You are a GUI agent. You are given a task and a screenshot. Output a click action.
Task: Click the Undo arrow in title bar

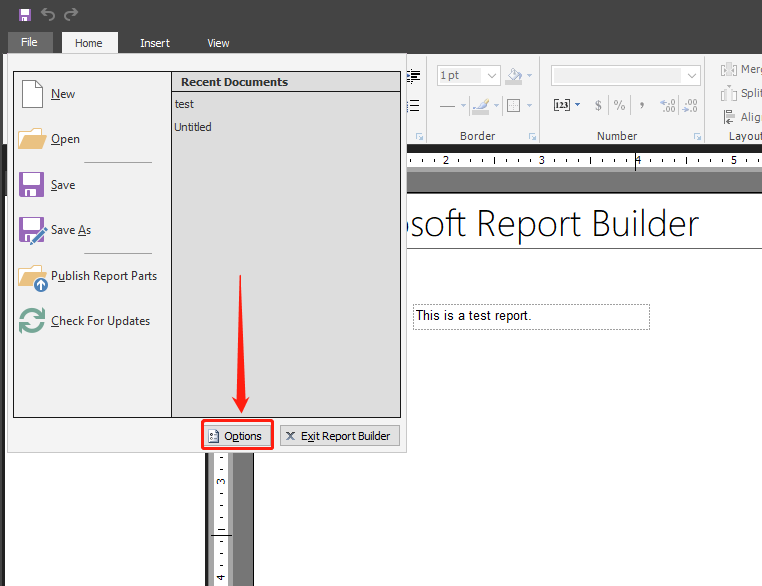pos(48,15)
